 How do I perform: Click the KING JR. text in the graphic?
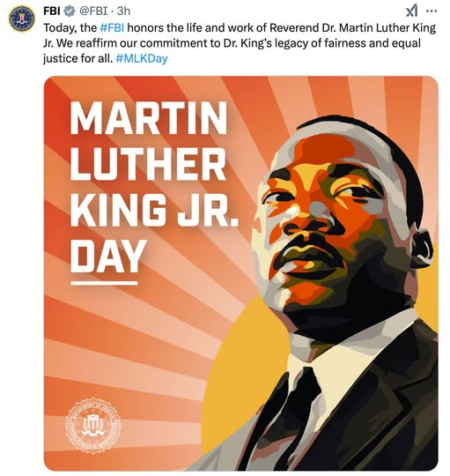[154, 211]
